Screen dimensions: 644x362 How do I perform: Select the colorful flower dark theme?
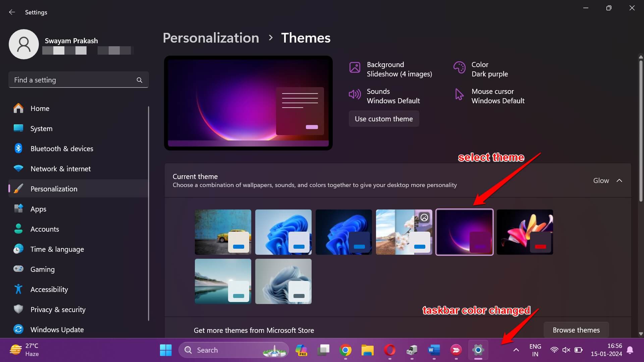click(525, 232)
